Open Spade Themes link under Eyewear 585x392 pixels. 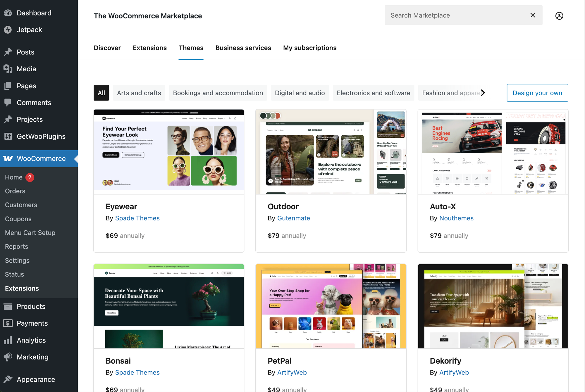tap(137, 218)
